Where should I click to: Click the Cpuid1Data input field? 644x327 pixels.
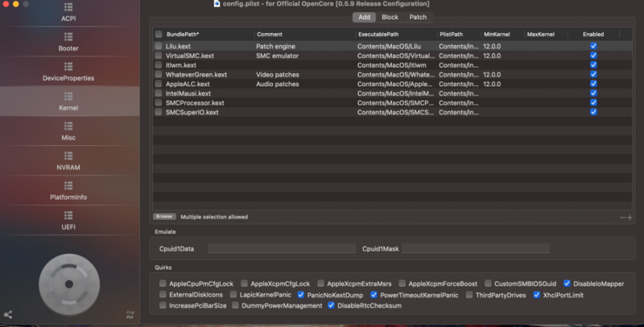pyautogui.click(x=282, y=248)
